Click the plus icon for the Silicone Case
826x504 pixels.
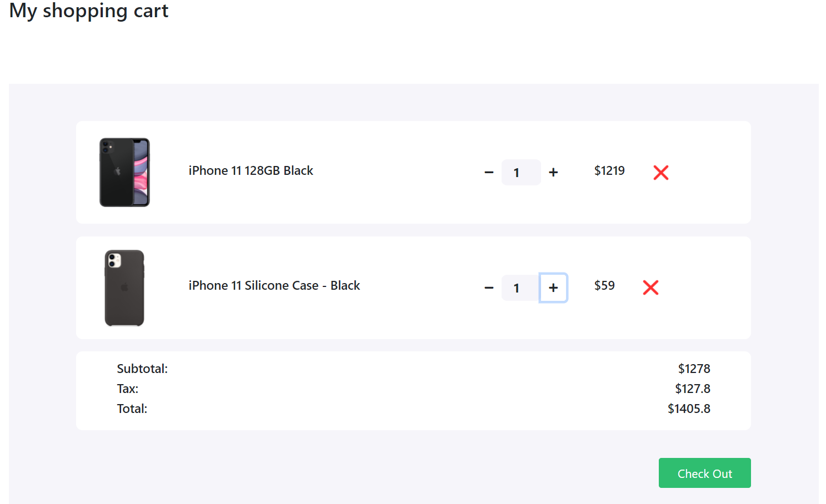point(553,288)
